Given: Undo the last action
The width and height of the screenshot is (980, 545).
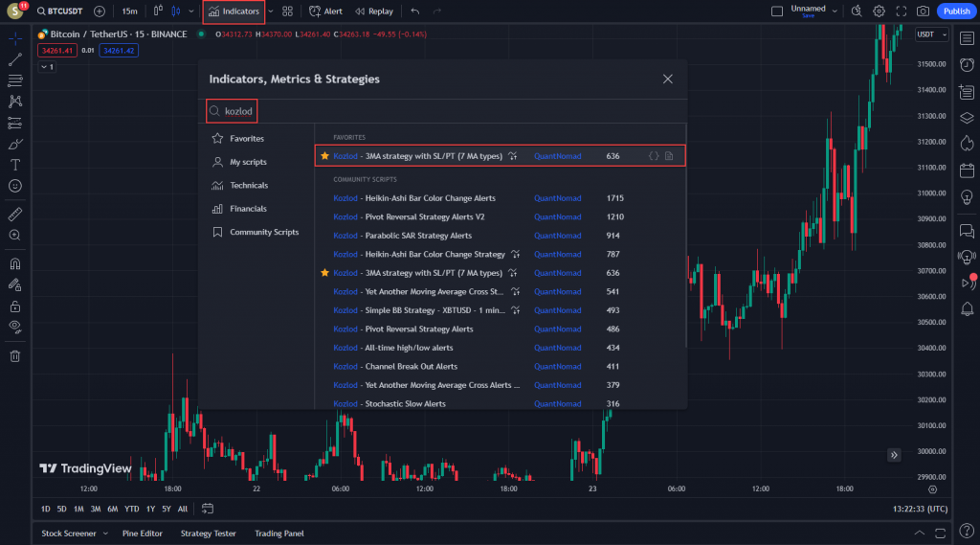Looking at the screenshot, I should point(415,11).
